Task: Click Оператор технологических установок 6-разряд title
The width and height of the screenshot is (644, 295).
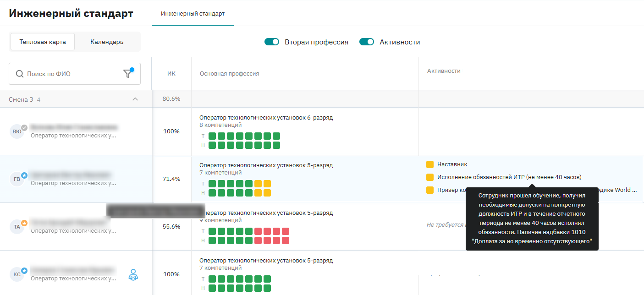Action: [266, 118]
